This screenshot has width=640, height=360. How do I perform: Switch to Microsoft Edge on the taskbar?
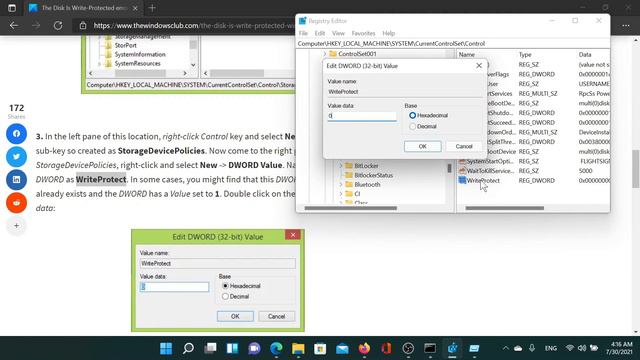[x=276, y=348]
